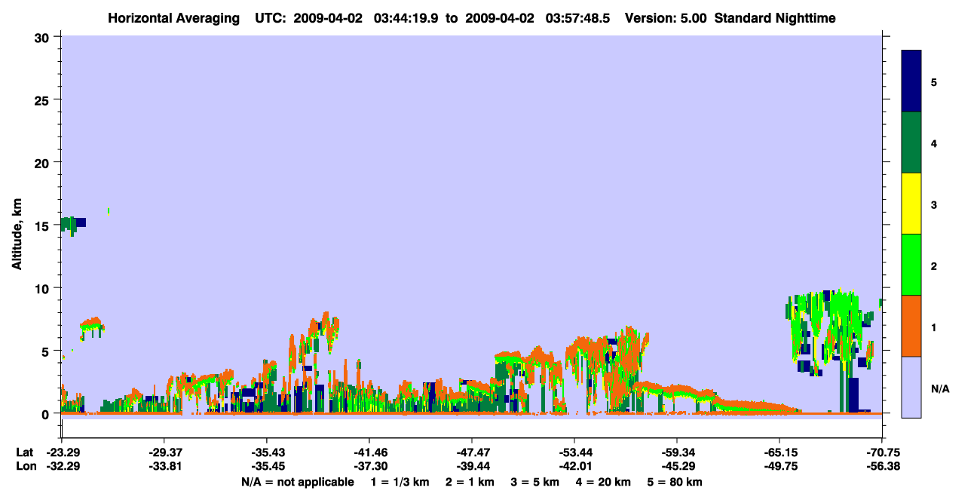The height and width of the screenshot is (503, 980).
Task: Click the y-axis tick label 15
Action: click(x=44, y=225)
